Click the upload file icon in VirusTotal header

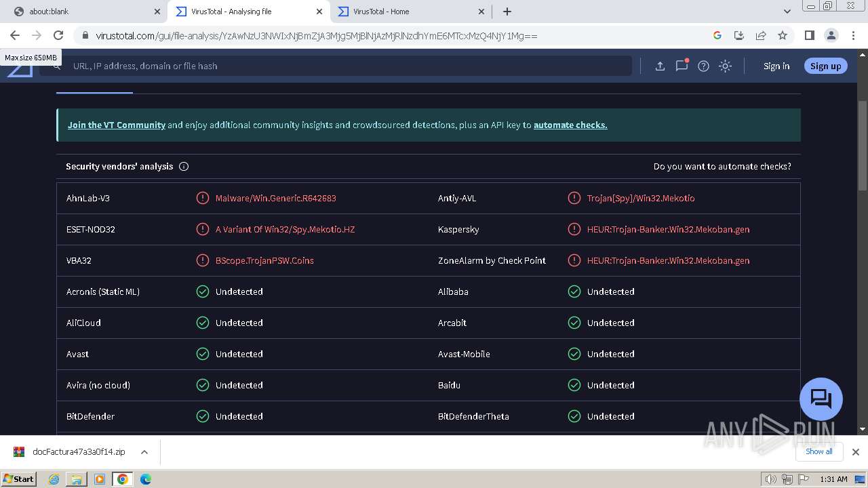click(x=660, y=66)
